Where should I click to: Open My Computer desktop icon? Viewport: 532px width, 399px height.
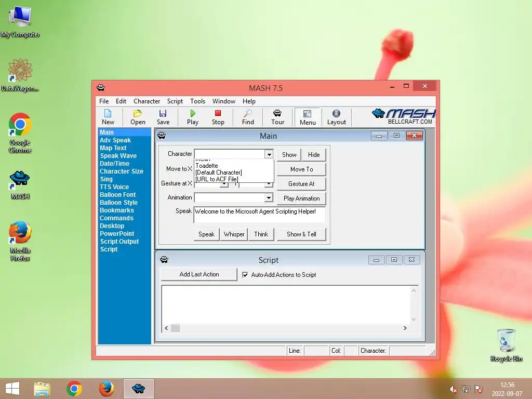pyautogui.click(x=20, y=21)
